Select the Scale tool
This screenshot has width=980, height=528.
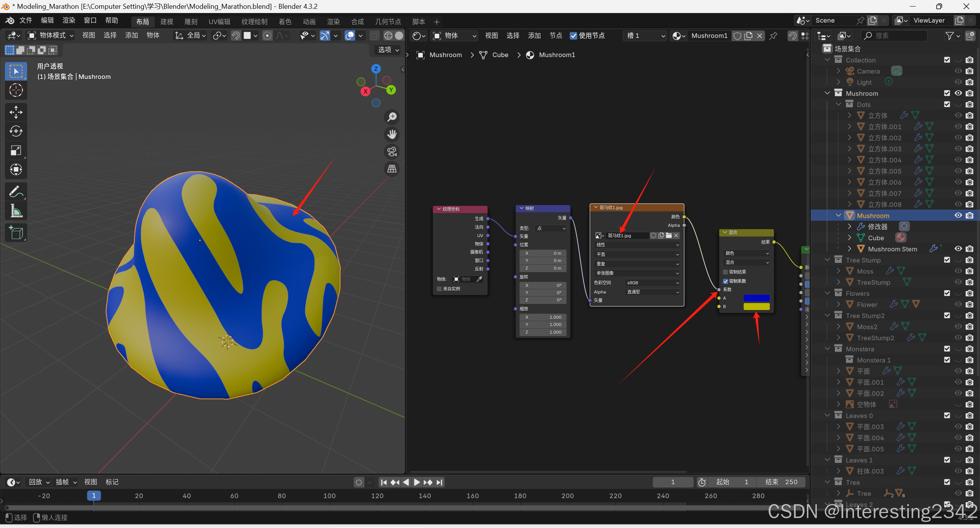16,151
